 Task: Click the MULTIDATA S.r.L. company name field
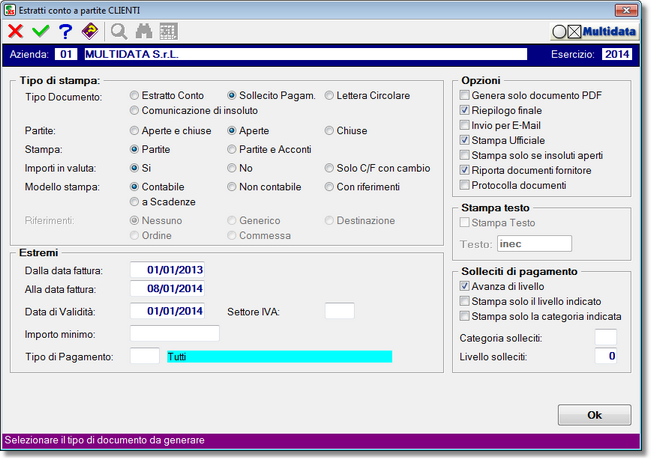coord(306,54)
